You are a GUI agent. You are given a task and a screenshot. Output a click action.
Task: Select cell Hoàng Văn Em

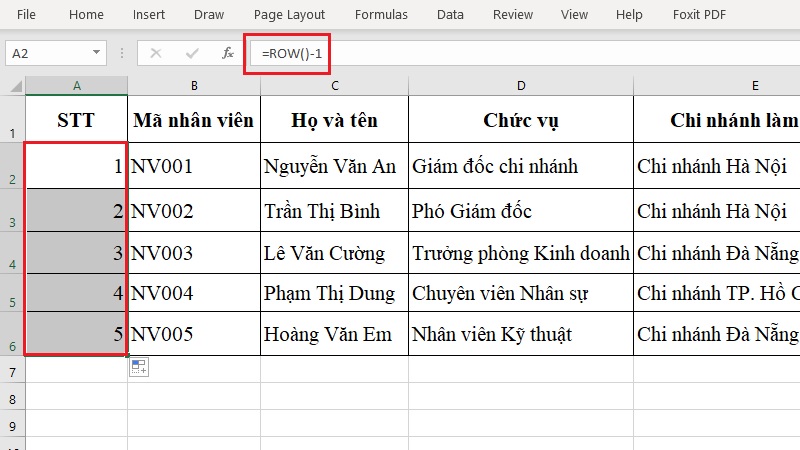(x=335, y=334)
